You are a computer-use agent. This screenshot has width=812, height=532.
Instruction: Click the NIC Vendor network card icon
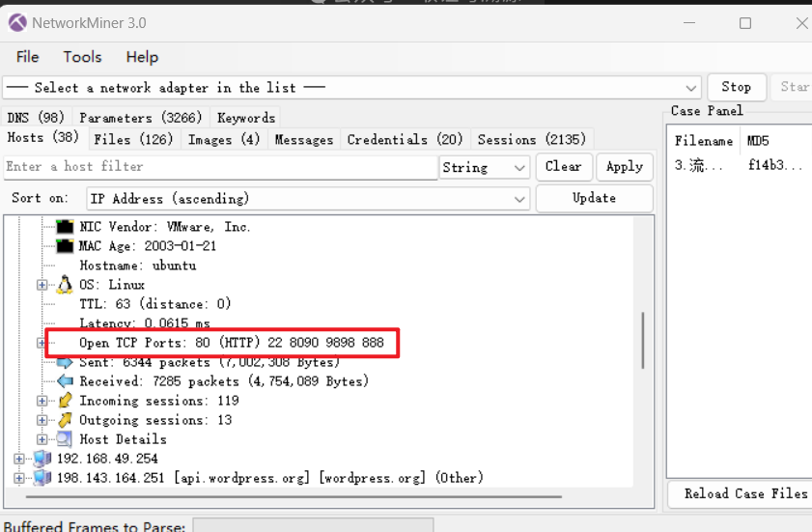[x=65, y=226]
